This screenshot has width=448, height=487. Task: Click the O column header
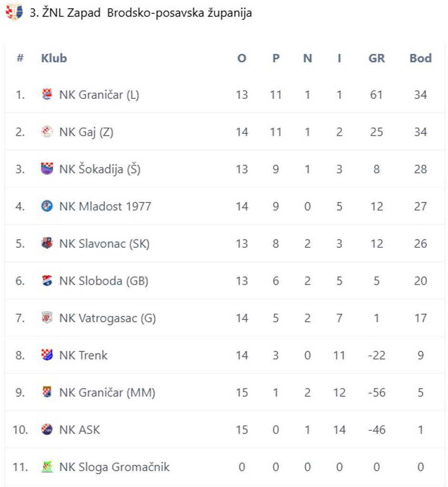pyautogui.click(x=242, y=58)
